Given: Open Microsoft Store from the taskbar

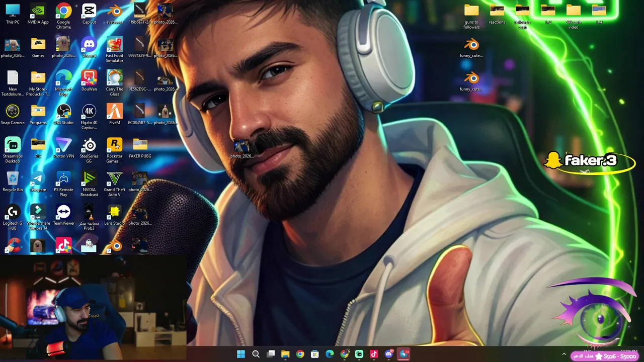Looking at the screenshot, I should tap(315, 354).
